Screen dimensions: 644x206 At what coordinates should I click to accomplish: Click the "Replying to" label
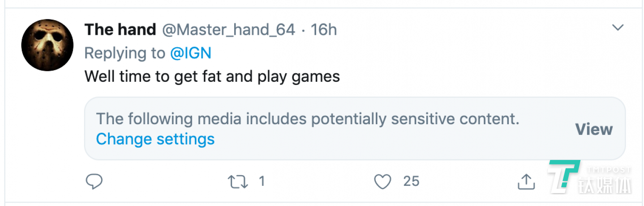[x=125, y=53]
